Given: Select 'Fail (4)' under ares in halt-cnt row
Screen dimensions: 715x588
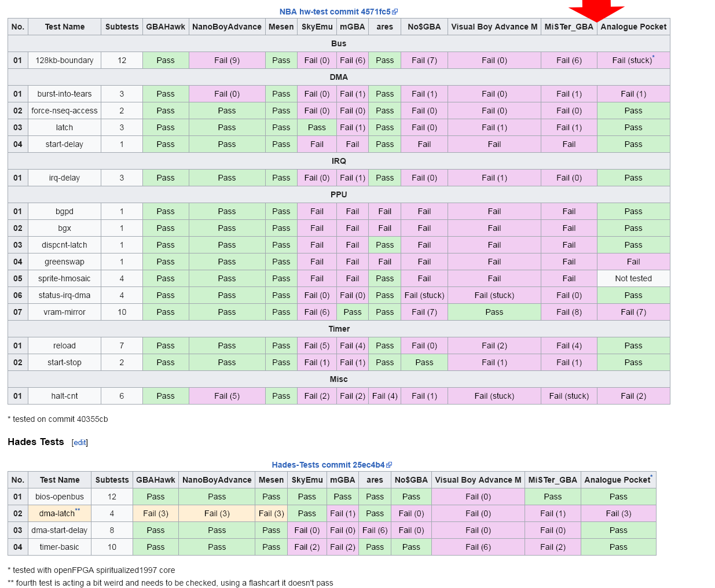Looking at the screenshot, I should pos(384,396).
